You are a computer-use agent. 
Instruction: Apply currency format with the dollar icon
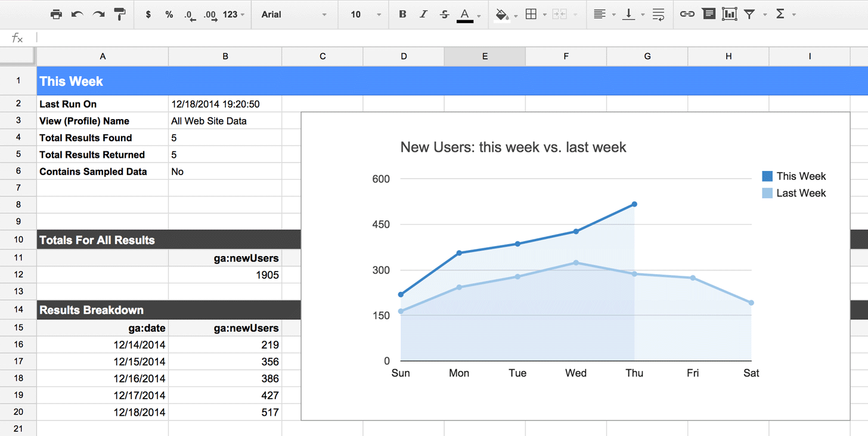[x=148, y=14]
